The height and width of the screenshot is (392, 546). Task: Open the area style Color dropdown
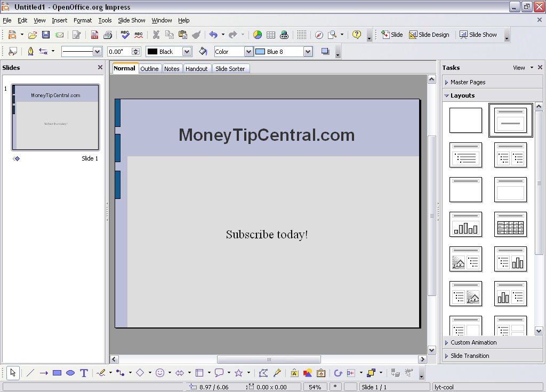[x=248, y=52]
